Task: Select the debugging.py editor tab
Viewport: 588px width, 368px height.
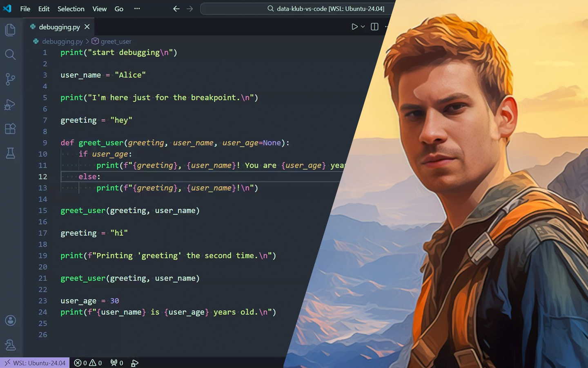Action: coord(59,27)
